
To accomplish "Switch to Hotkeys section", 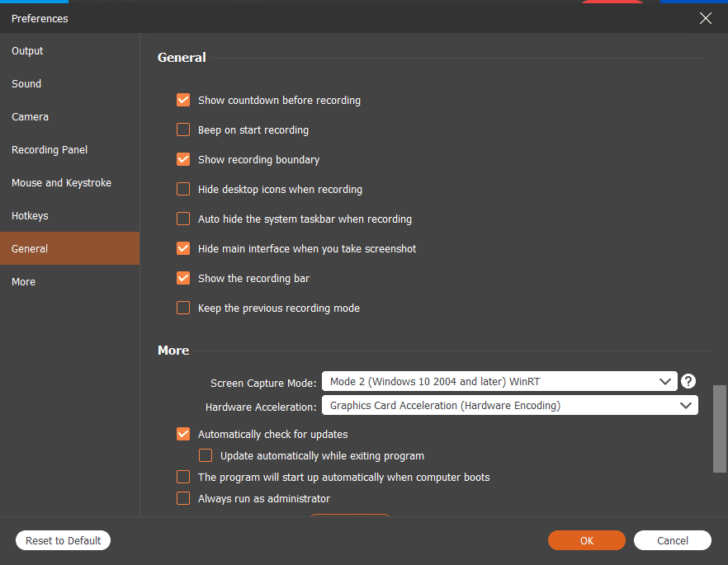I will click(69, 216).
